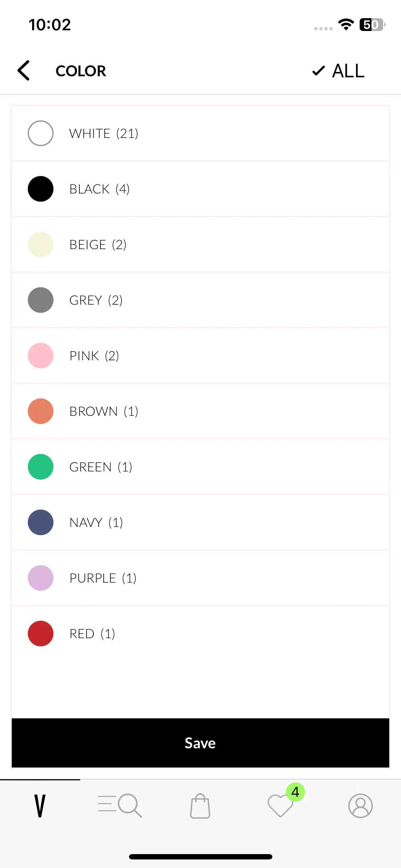Click the navy color swatch
This screenshot has width=401, height=868.
[x=41, y=522]
